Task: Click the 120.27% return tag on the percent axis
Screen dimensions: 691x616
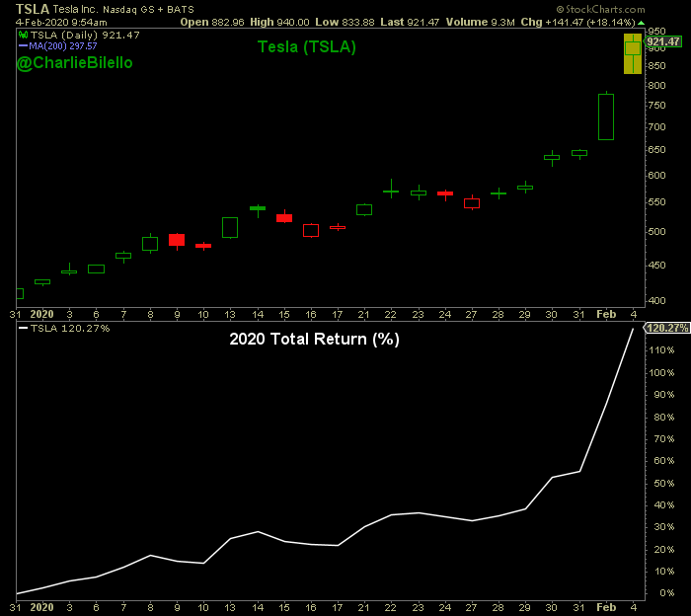Action: pos(666,328)
